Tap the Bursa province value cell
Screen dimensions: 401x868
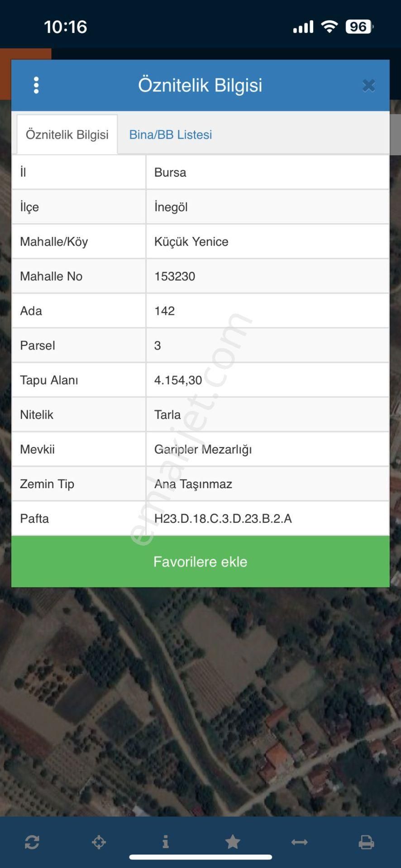(170, 172)
